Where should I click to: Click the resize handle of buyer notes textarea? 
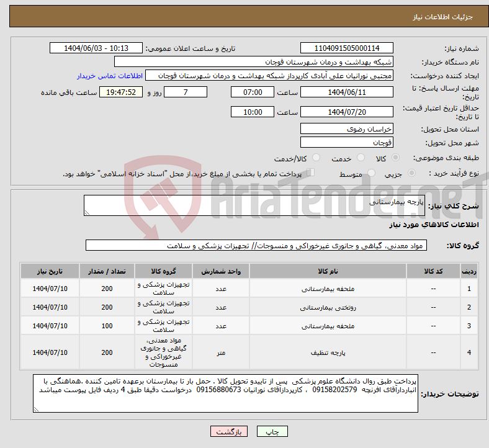(x=36, y=410)
